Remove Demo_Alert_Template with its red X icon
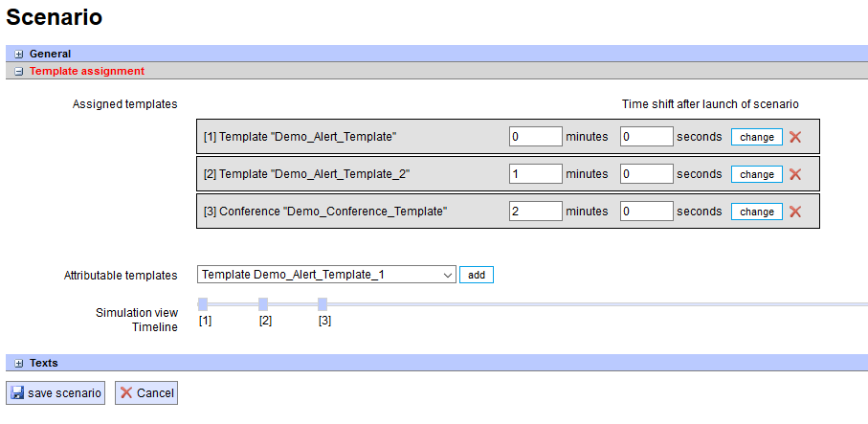 click(795, 137)
